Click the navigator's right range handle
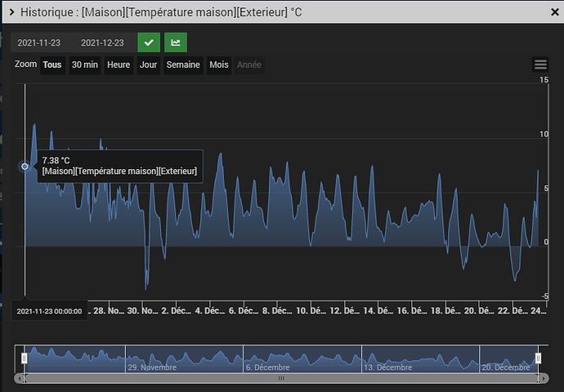This screenshot has width=564, height=392. coord(538,358)
